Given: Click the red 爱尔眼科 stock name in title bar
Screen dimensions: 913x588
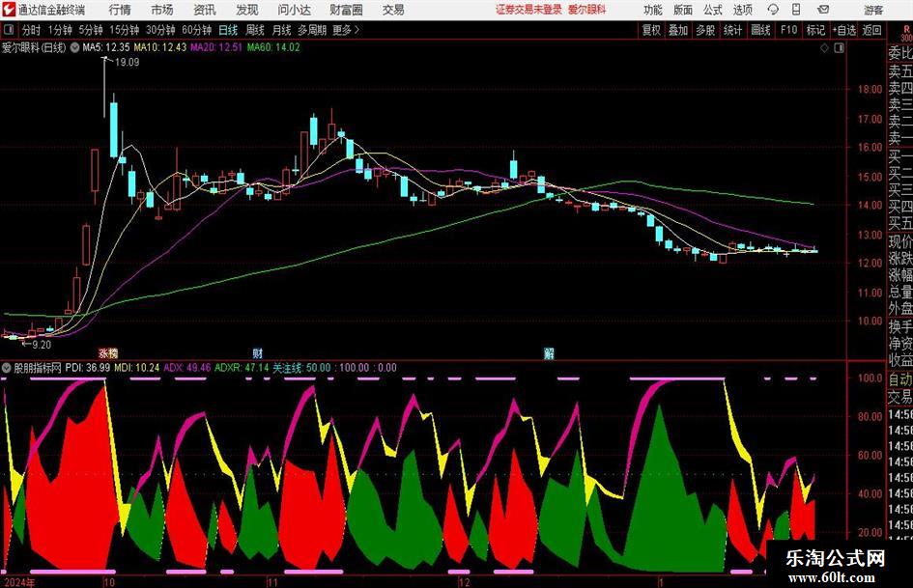Looking at the screenshot, I should [x=587, y=10].
